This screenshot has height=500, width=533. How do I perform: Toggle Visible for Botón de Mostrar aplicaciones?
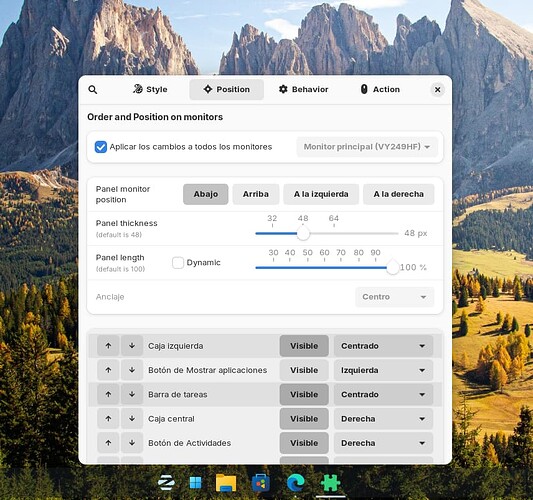click(x=304, y=370)
